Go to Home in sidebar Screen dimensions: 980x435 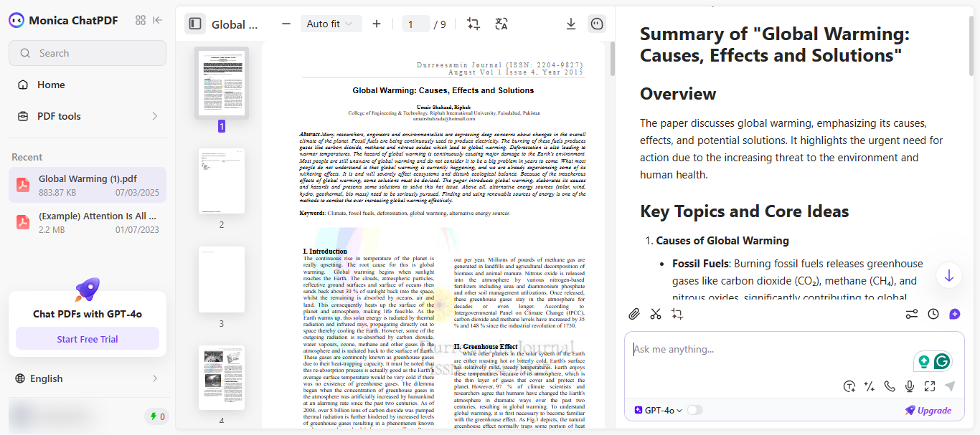(x=88, y=85)
